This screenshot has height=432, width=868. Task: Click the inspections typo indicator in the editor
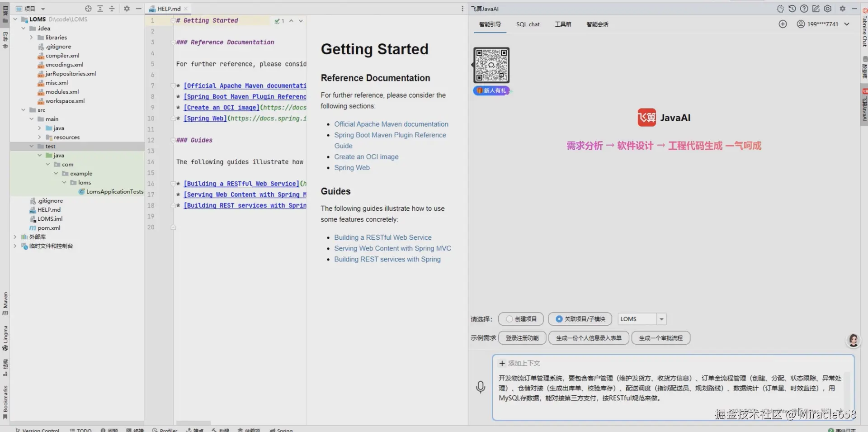[x=279, y=21]
